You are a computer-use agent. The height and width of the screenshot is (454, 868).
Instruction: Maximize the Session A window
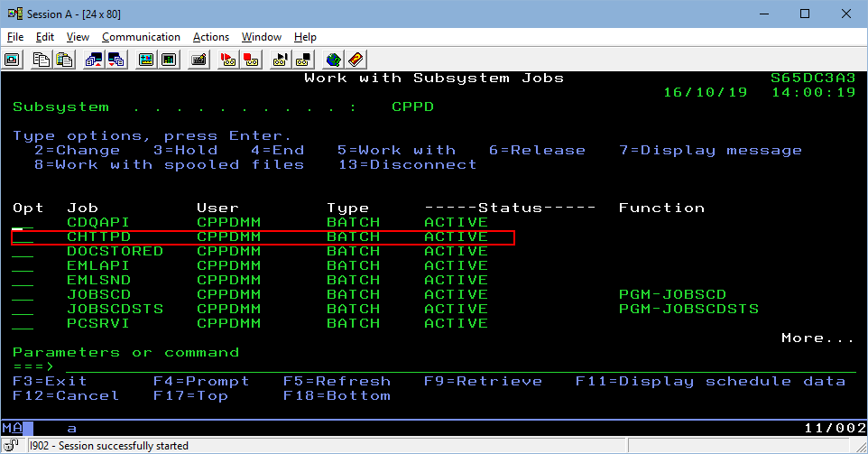(x=805, y=14)
